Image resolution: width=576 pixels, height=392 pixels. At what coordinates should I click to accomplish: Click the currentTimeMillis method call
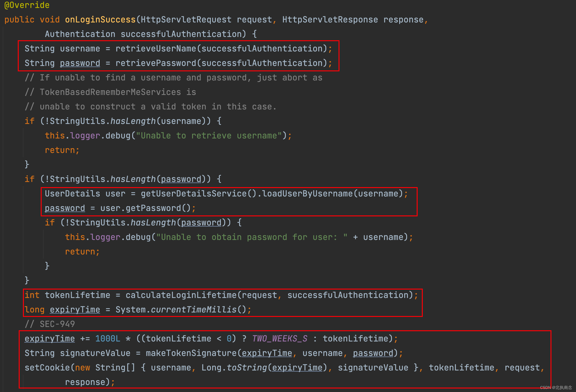[193, 310]
